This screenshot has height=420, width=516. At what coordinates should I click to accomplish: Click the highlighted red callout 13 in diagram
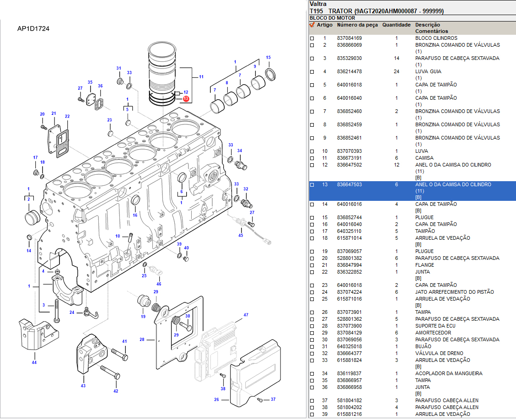186,98
